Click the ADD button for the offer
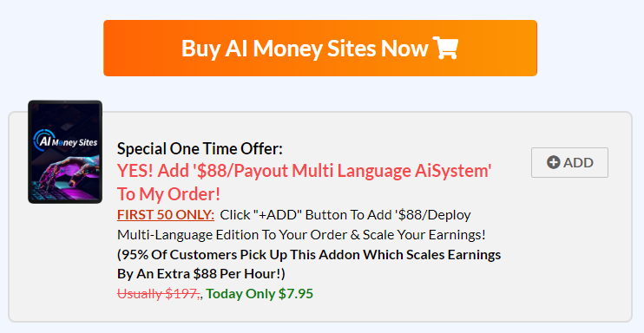 click(569, 163)
